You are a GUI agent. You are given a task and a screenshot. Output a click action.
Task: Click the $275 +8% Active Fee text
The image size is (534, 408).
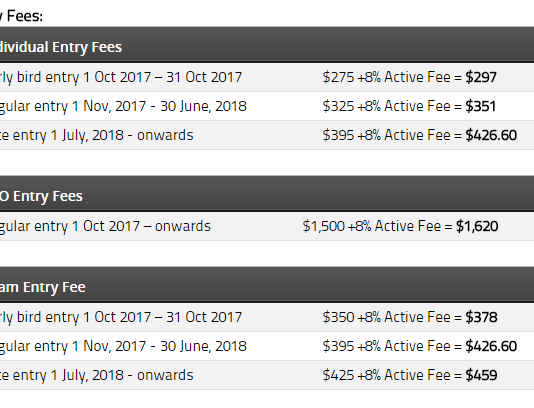(x=386, y=77)
